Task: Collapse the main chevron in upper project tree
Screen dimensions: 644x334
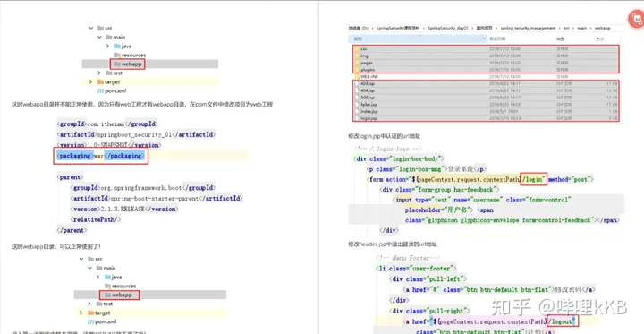Action: (x=99, y=37)
